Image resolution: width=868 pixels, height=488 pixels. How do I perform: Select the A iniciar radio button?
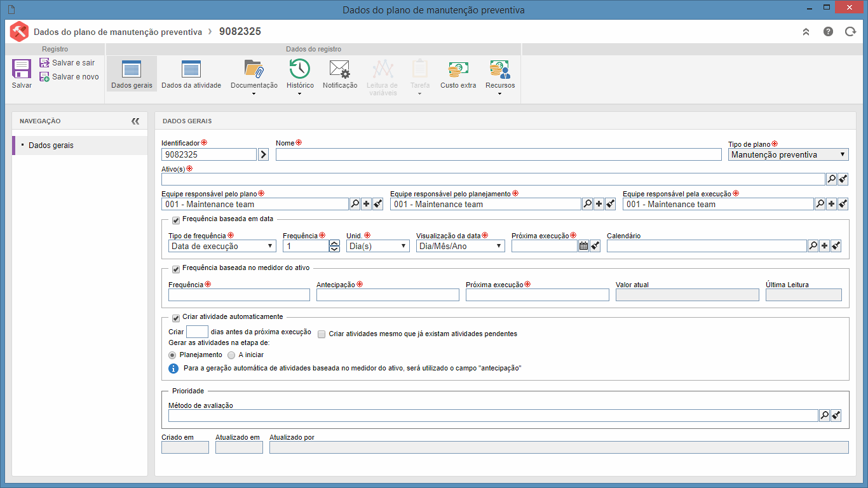click(231, 355)
